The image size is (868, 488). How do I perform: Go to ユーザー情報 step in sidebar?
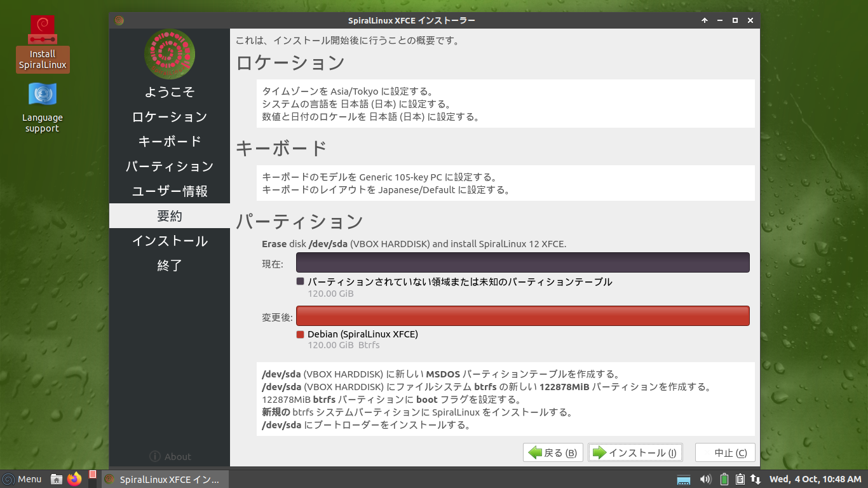pyautogui.click(x=170, y=191)
